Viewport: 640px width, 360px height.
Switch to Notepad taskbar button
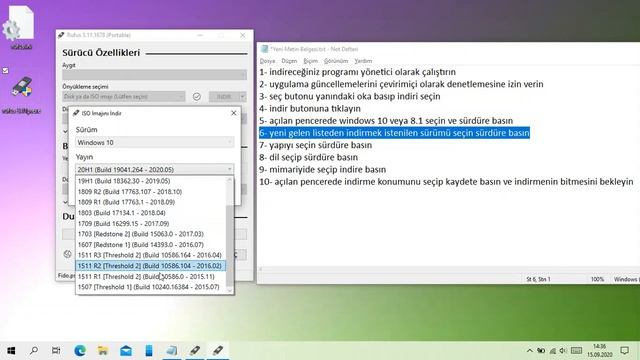pyautogui.click(x=172, y=350)
